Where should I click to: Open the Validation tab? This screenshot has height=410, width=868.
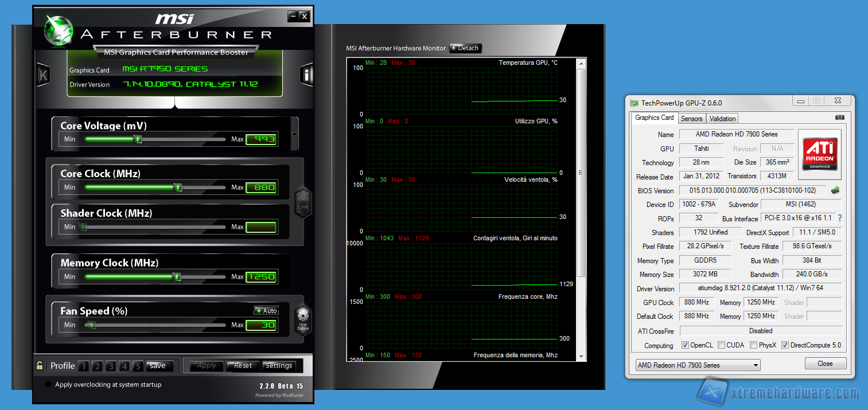(x=722, y=119)
